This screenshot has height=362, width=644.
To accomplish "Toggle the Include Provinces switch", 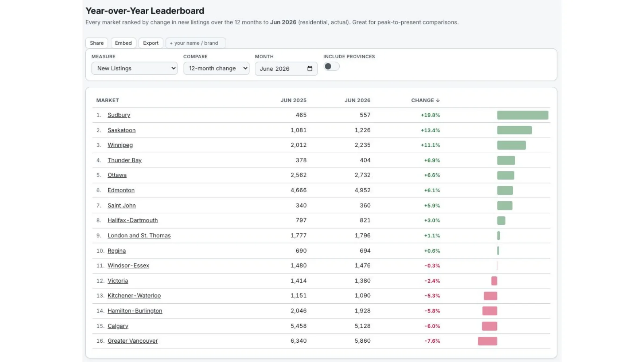I will (x=332, y=66).
